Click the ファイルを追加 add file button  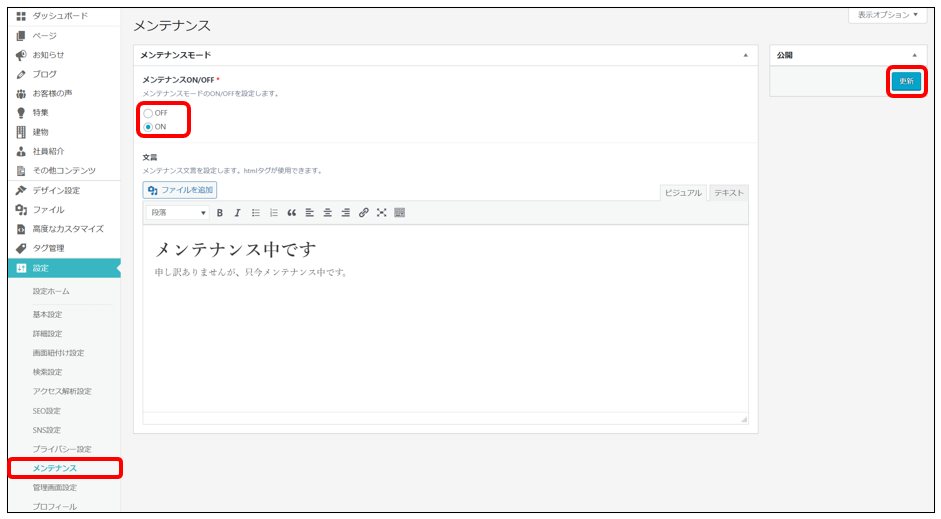point(180,190)
